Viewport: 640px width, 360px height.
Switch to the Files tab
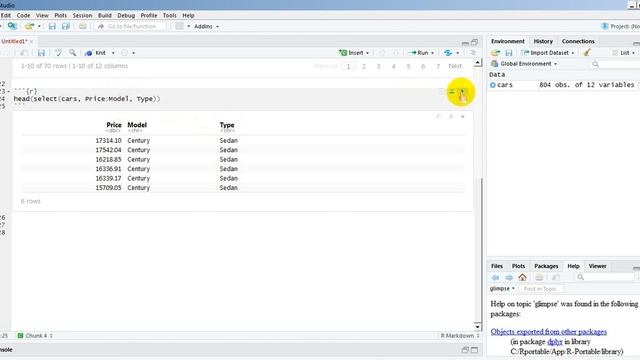coord(497,266)
